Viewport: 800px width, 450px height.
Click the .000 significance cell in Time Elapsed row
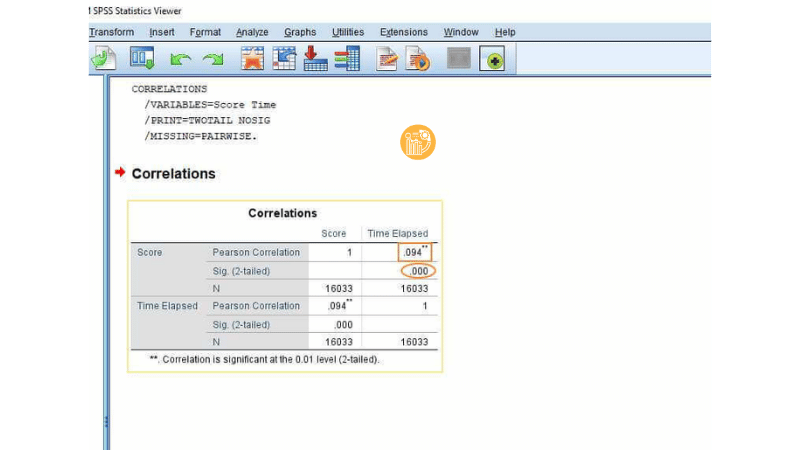[343, 325]
